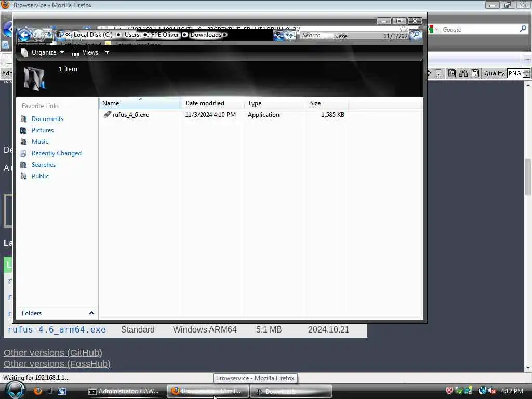Viewport: 532px width, 399px height.
Task: Select the rufus_4_6.exe file name
Action: coord(130,115)
